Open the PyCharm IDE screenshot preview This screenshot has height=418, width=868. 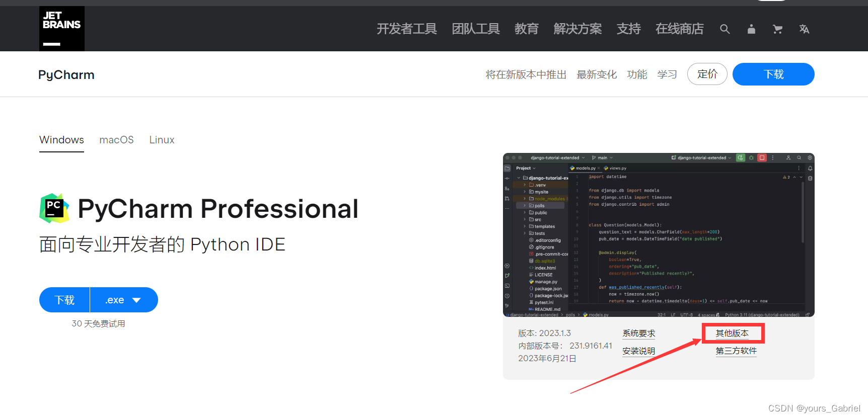tap(659, 235)
